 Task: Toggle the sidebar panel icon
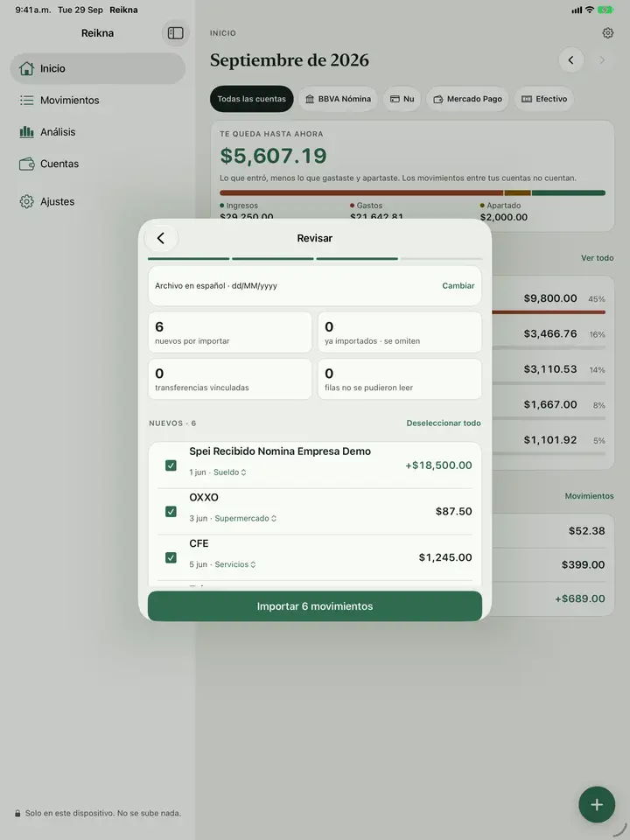tap(175, 33)
